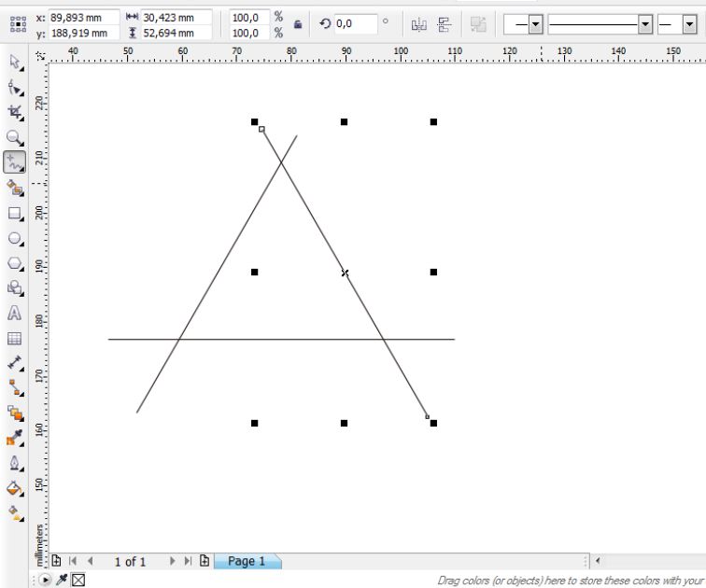706x588 pixels.
Task: Click the y position field 188,919 mm
Action: [x=84, y=33]
